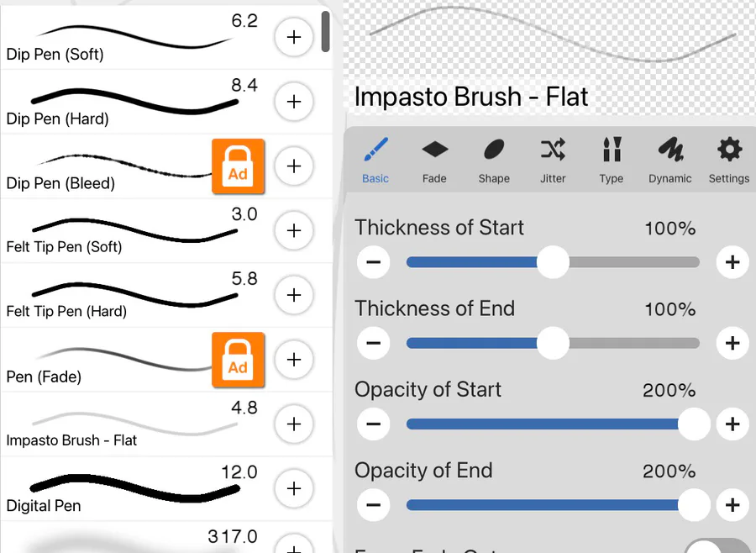Open the Fade brush settings tab
756x553 pixels.
click(x=434, y=160)
